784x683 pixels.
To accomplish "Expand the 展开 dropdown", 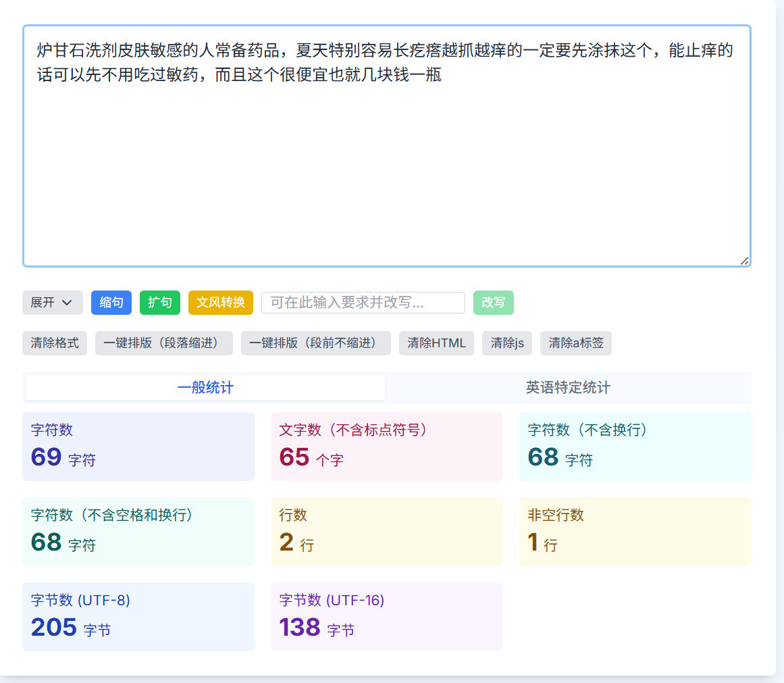I will (53, 303).
